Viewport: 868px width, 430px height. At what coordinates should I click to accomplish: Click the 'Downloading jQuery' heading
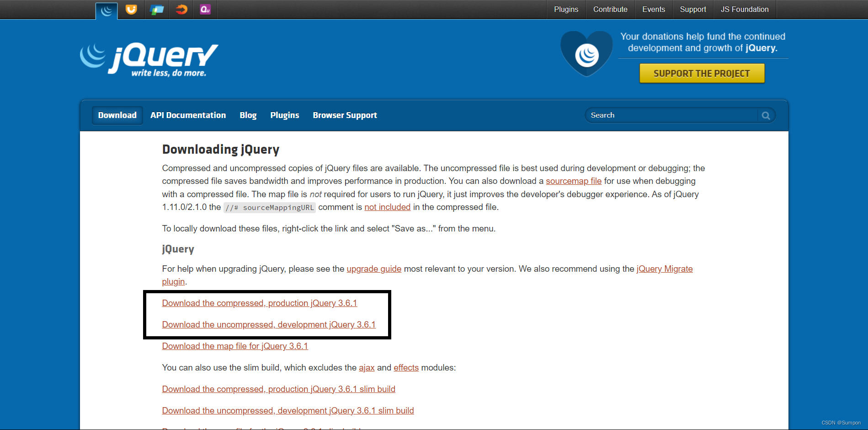coord(221,150)
